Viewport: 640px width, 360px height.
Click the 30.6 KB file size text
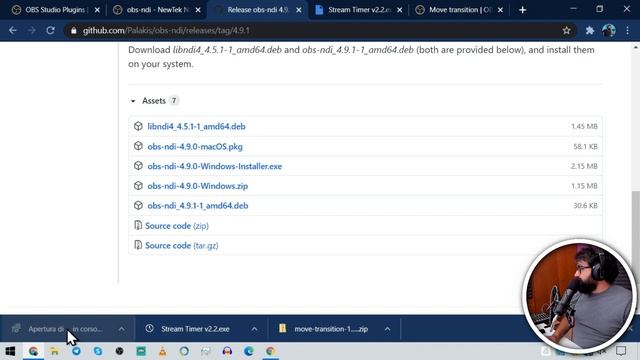(x=585, y=206)
